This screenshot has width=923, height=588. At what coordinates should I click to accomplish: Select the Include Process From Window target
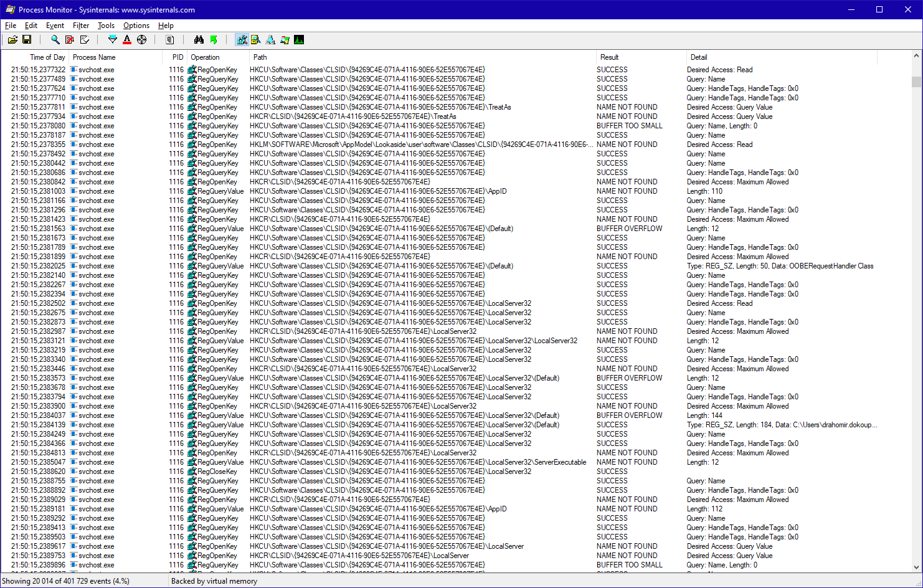point(142,40)
